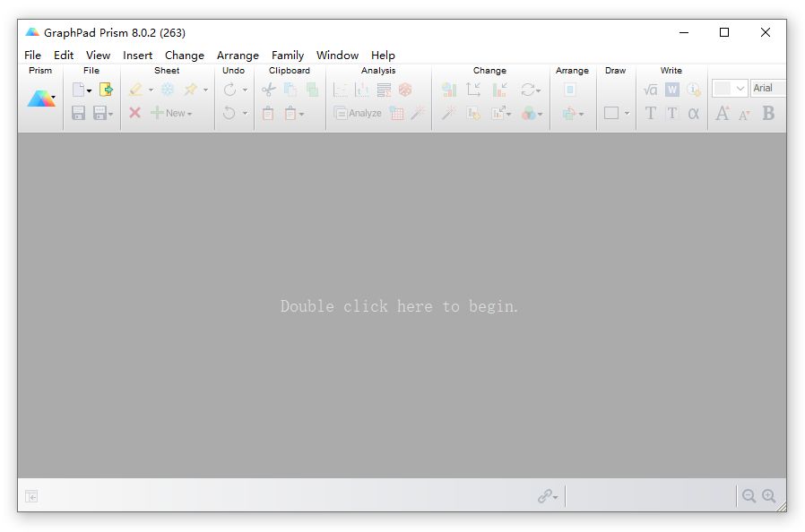Click the open file icon
The image size is (805, 532).
(106, 90)
